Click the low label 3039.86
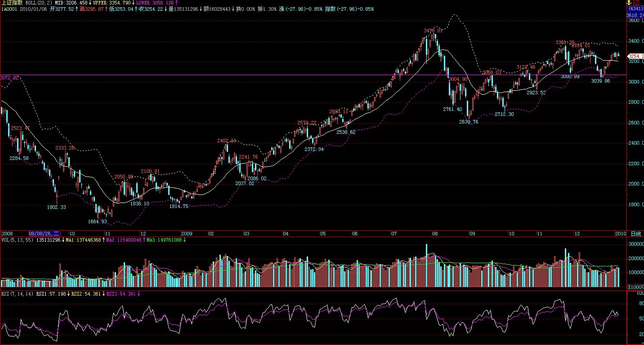 tap(600, 81)
